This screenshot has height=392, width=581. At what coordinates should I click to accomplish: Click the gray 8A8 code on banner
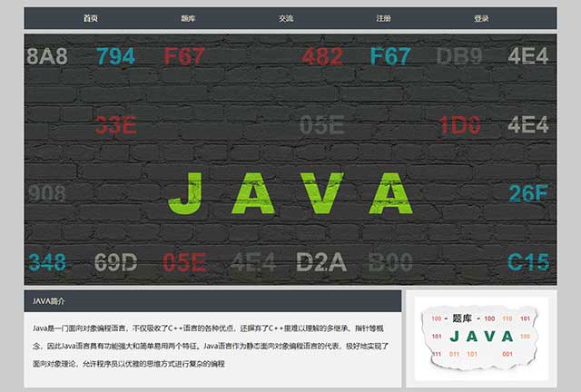(47, 56)
